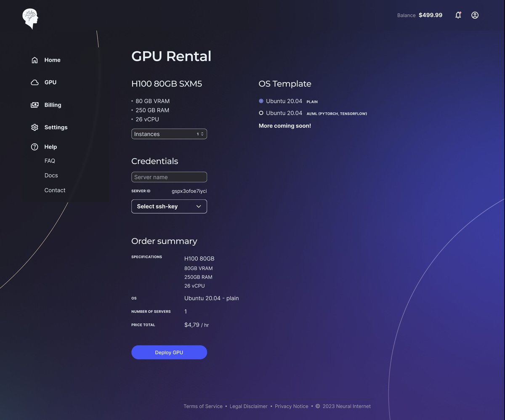
Task: Open the Billing menu item
Action: coord(53,105)
